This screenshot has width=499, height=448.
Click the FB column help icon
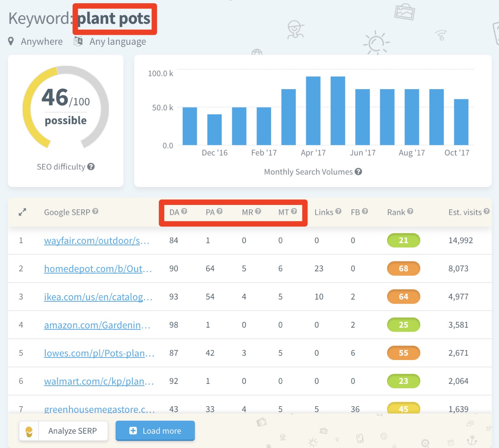click(365, 211)
